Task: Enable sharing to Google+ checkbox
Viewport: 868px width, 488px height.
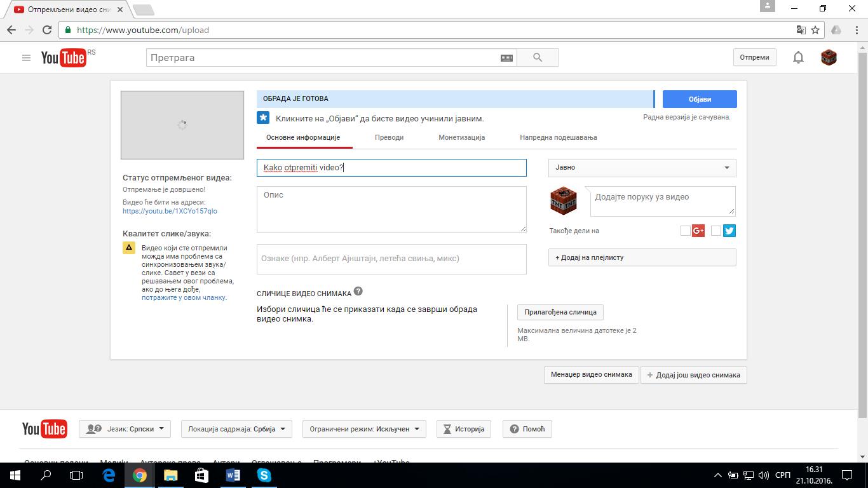Action: 685,231
